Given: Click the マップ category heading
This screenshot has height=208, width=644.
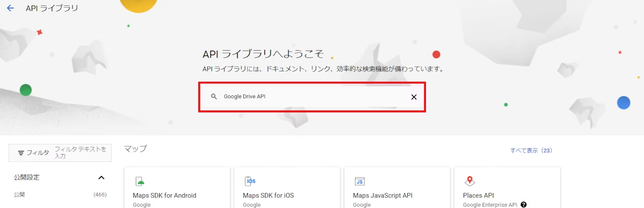Looking at the screenshot, I should (135, 149).
